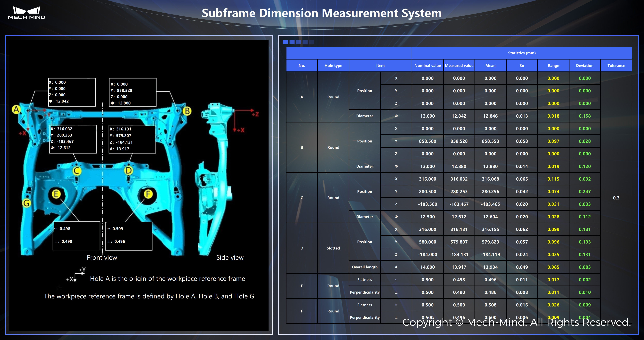Click the hole B Y measured value 858.528
644x340 pixels.
pos(459,141)
